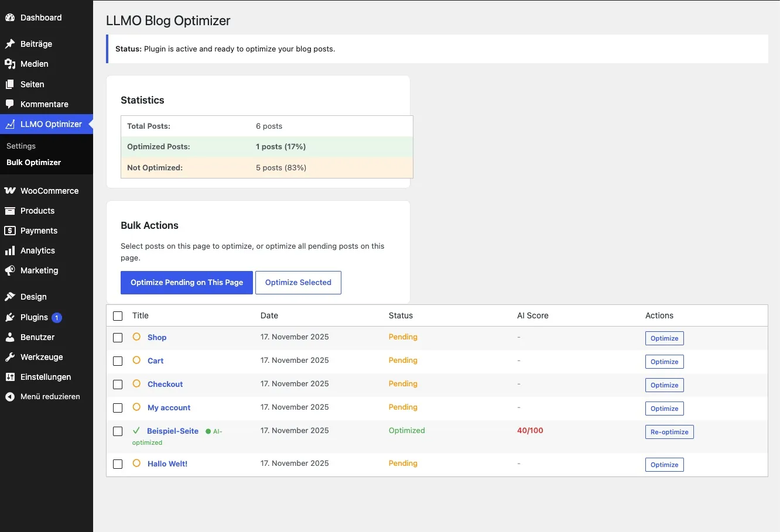Open the Hallo Welt! post link
The image size is (780, 532).
(x=167, y=464)
